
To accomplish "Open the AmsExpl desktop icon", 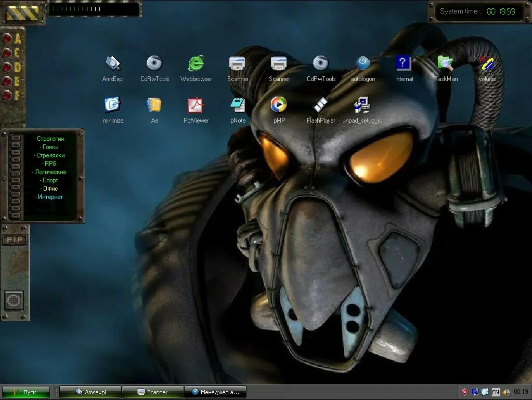I will pyautogui.click(x=113, y=68).
